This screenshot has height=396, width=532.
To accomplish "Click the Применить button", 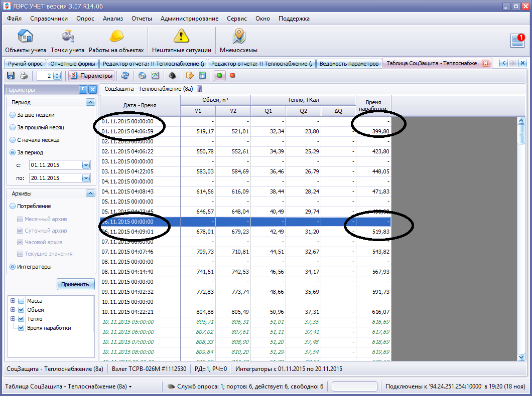I will click(75, 284).
